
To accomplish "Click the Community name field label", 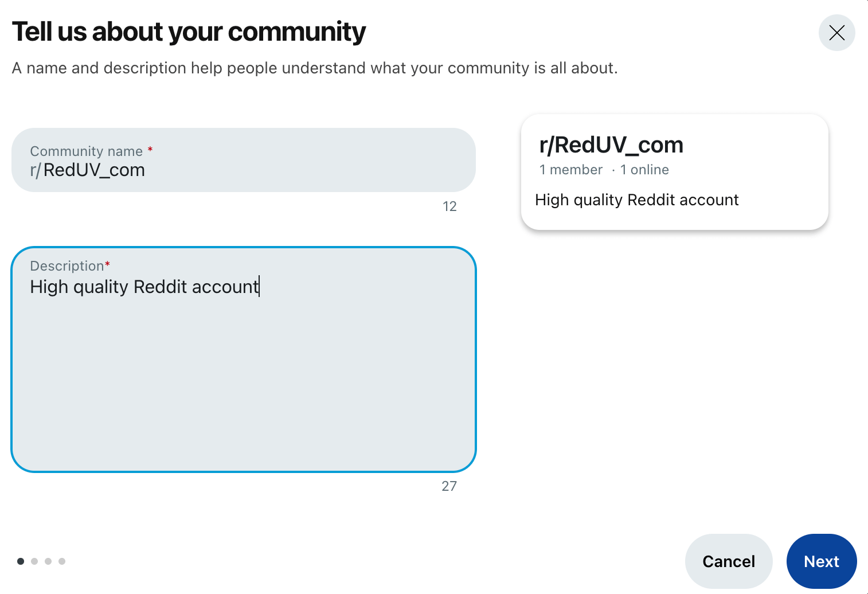I will [87, 151].
